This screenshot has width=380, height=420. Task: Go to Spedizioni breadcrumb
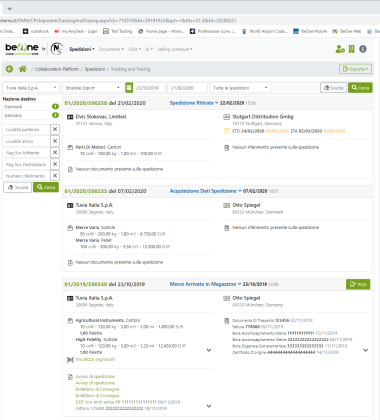[x=95, y=69]
